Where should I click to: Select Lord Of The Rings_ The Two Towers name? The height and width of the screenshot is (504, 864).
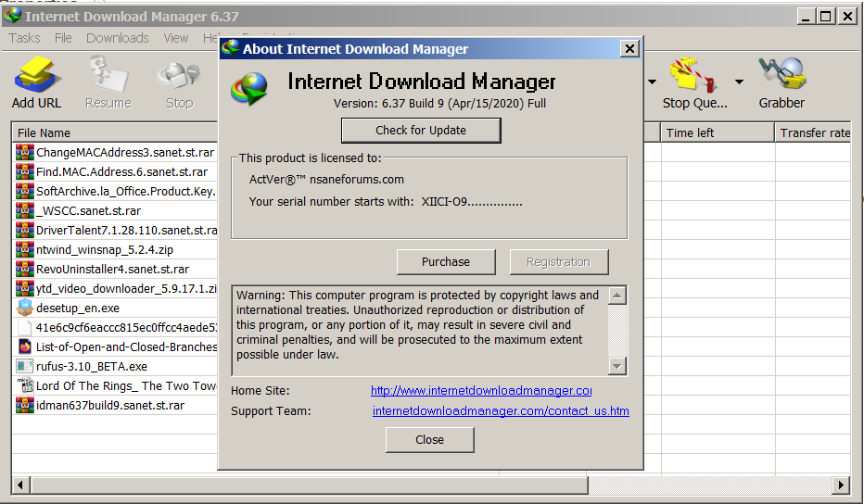click(x=126, y=386)
